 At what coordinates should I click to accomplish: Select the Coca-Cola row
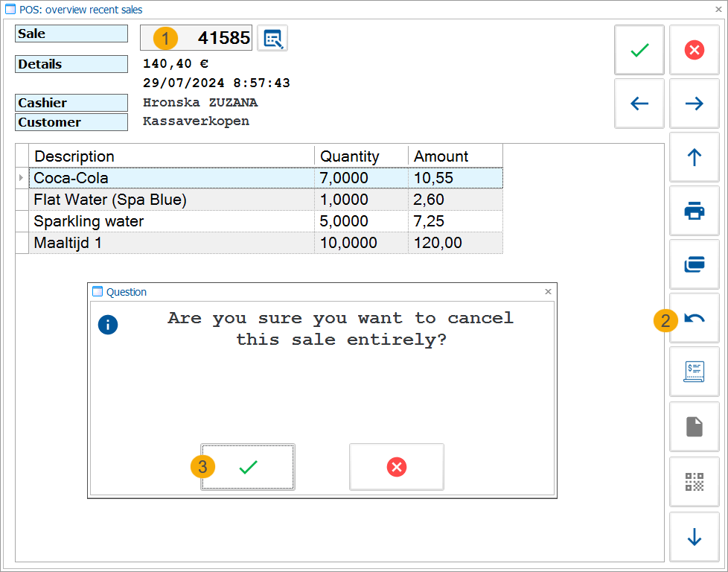(x=171, y=178)
